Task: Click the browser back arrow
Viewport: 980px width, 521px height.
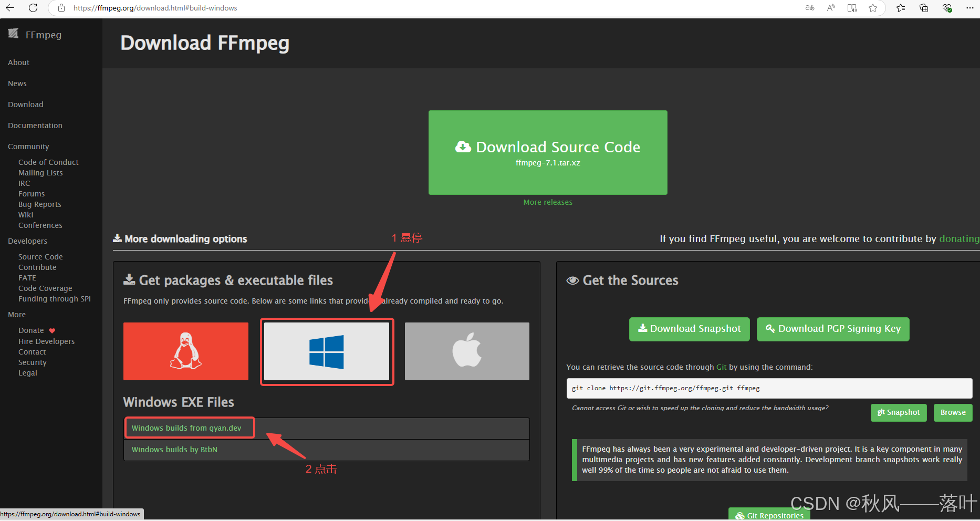Action: (x=10, y=8)
